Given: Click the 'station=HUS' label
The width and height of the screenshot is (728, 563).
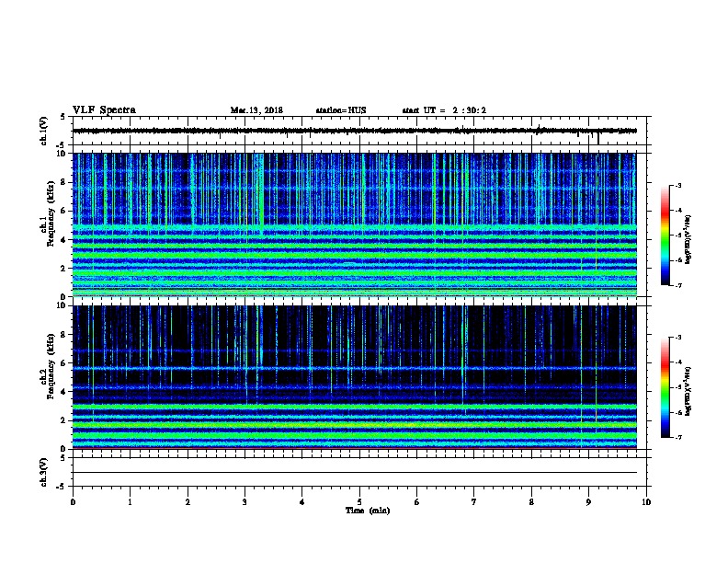Looking at the screenshot, I should tap(341, 110).
